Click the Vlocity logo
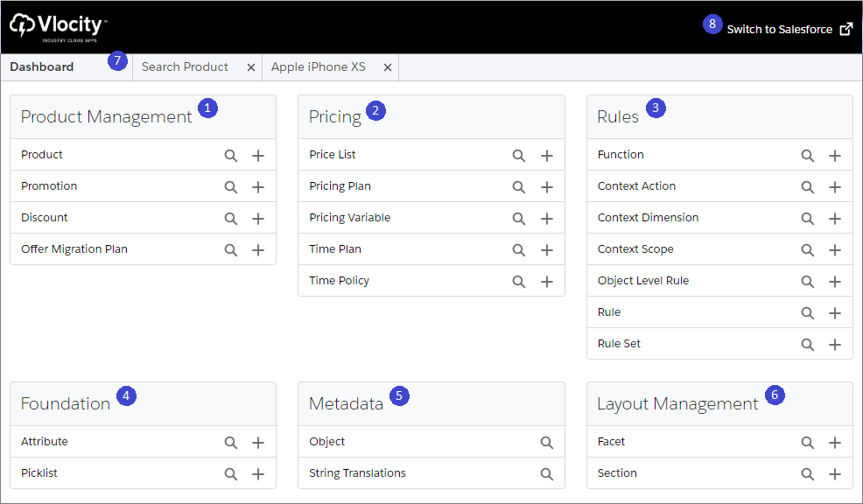 [x=59, y=27]
